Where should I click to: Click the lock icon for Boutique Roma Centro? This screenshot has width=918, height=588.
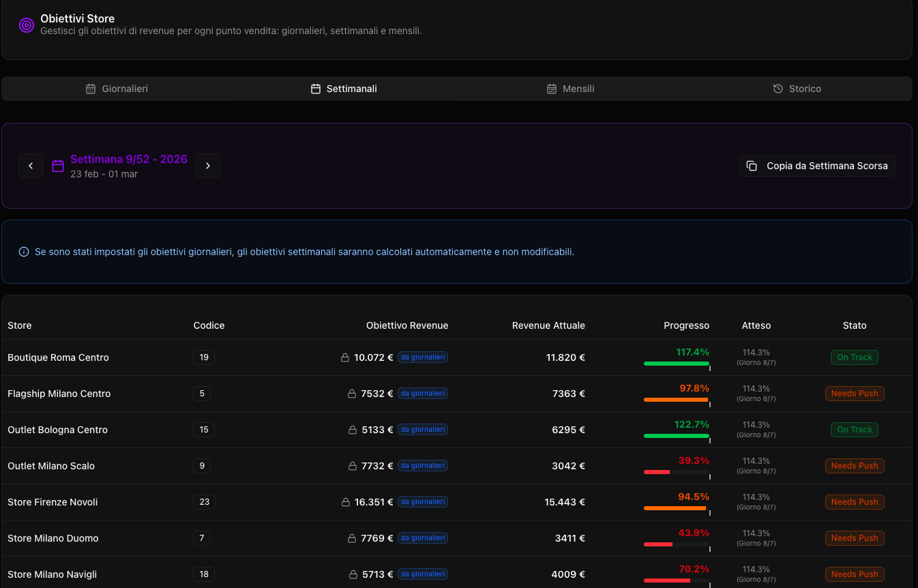point(345,357)
